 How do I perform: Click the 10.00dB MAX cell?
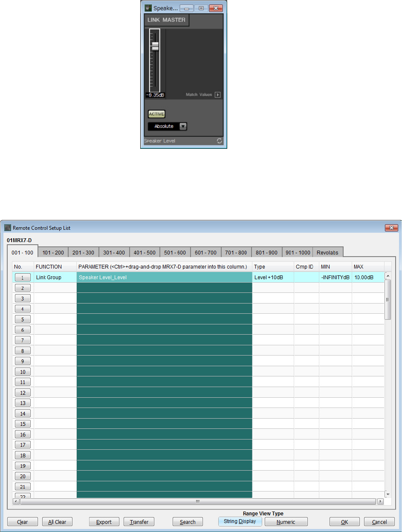point(368,277)
